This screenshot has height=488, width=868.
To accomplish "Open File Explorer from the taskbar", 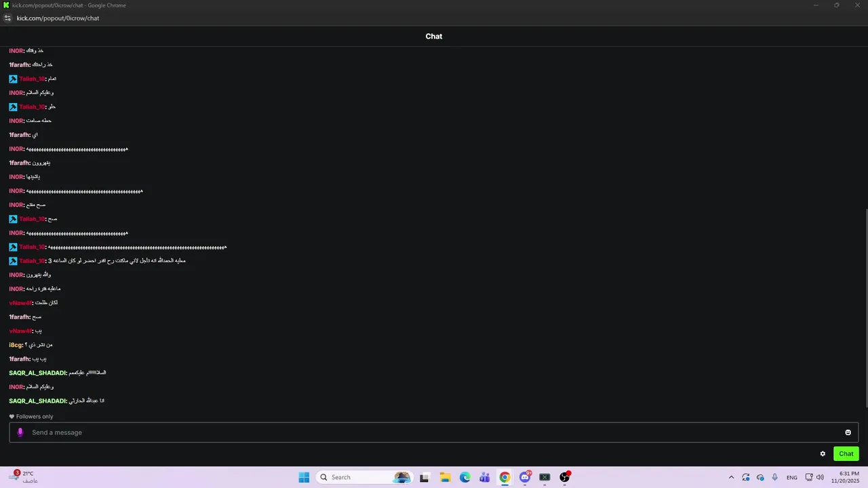I will [445, 477].
